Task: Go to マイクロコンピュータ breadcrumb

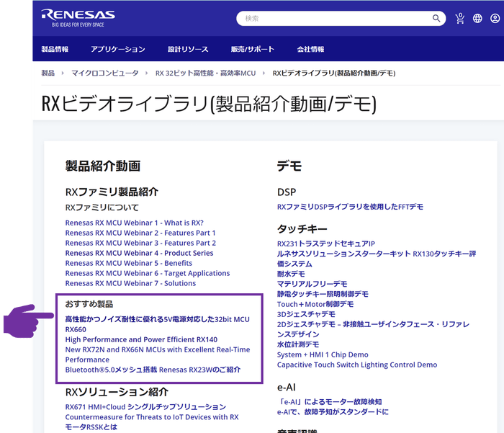Action: pyautogui.click(x=105, y=73)
